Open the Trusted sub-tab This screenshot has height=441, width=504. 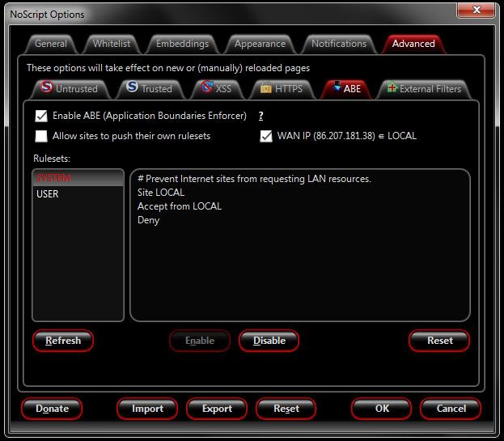click(150, 89)
